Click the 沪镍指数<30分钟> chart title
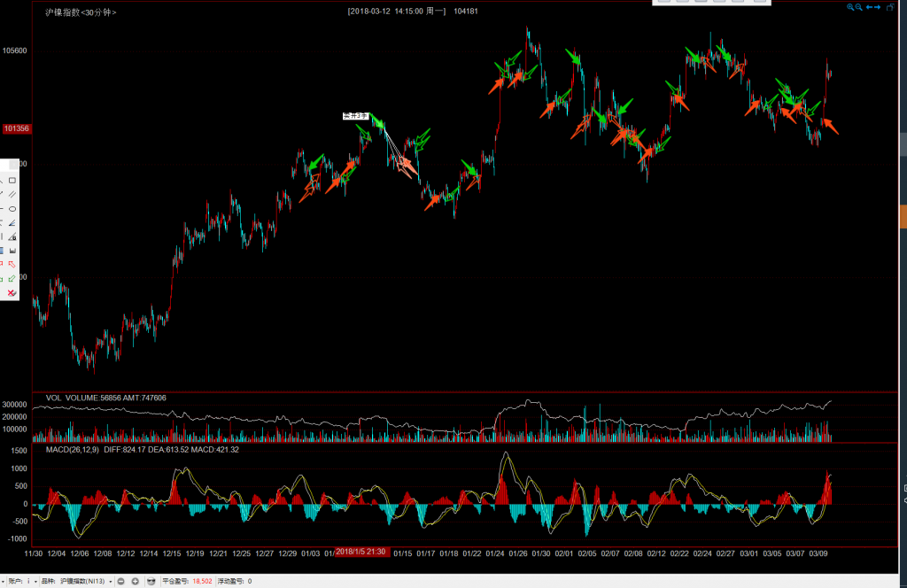Screen dimensions: 907x588 pyautogui.click(x=81, y=12)
